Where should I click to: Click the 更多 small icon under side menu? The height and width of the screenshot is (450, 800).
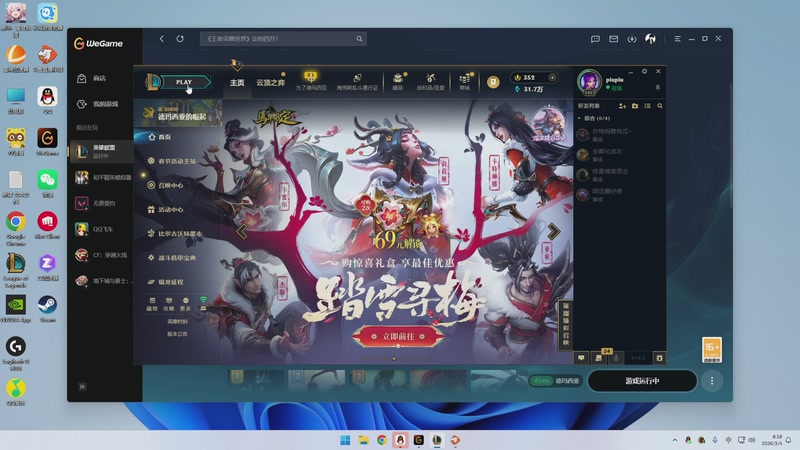point(186,304)
